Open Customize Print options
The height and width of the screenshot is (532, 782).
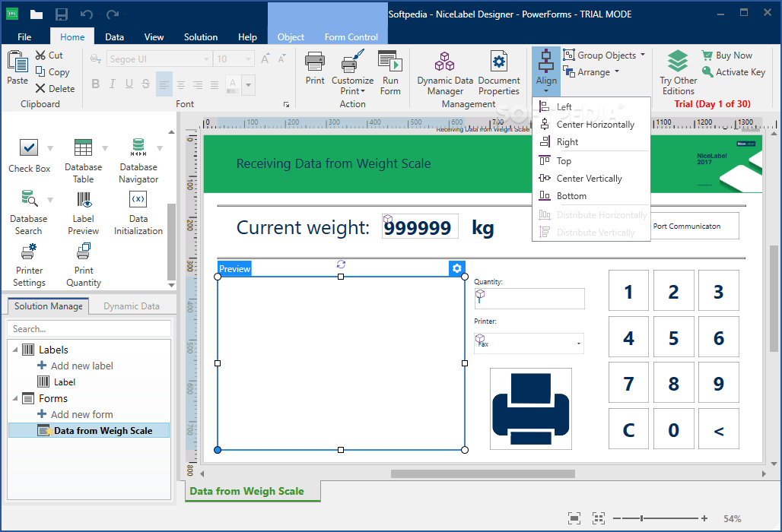[x=352, y=73]
